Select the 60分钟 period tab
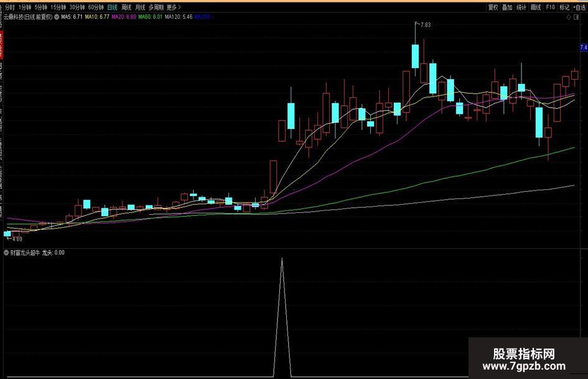 [x=96, y=7]
